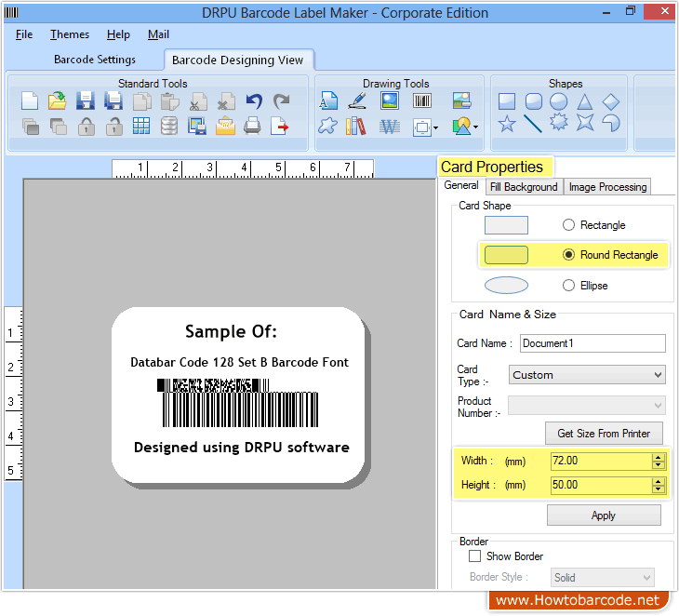Insert WordArt with the W icon
The image size is (679, 616).
click(390, 127)
